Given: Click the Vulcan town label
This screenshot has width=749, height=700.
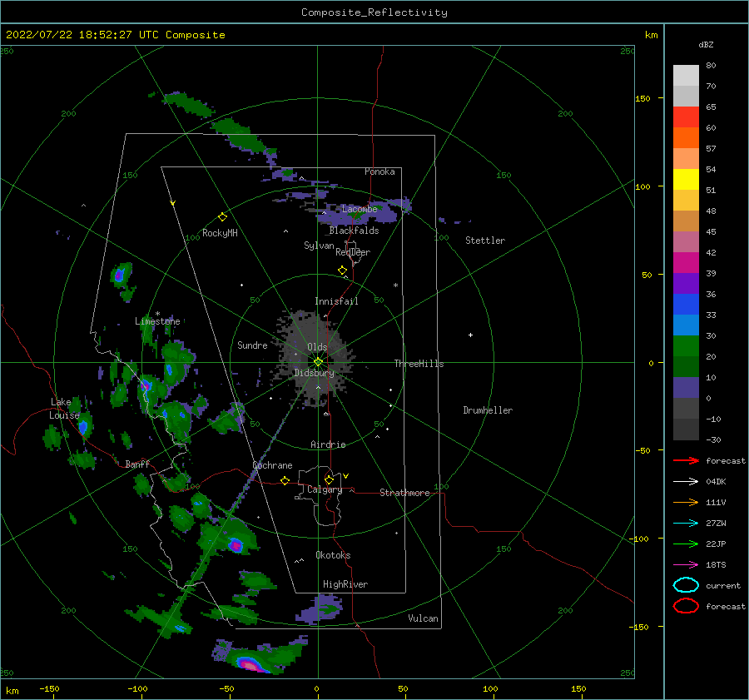Looking at the screenshot, I should [x=423, y=618].
